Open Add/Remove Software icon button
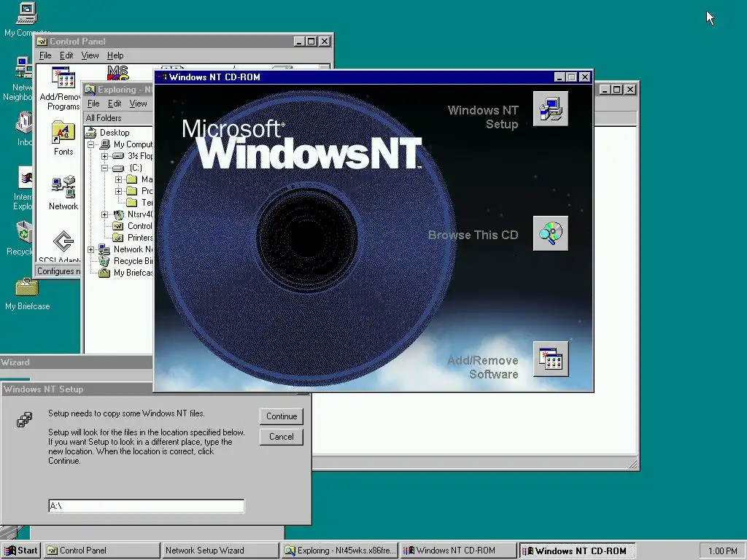 point(550,359)
